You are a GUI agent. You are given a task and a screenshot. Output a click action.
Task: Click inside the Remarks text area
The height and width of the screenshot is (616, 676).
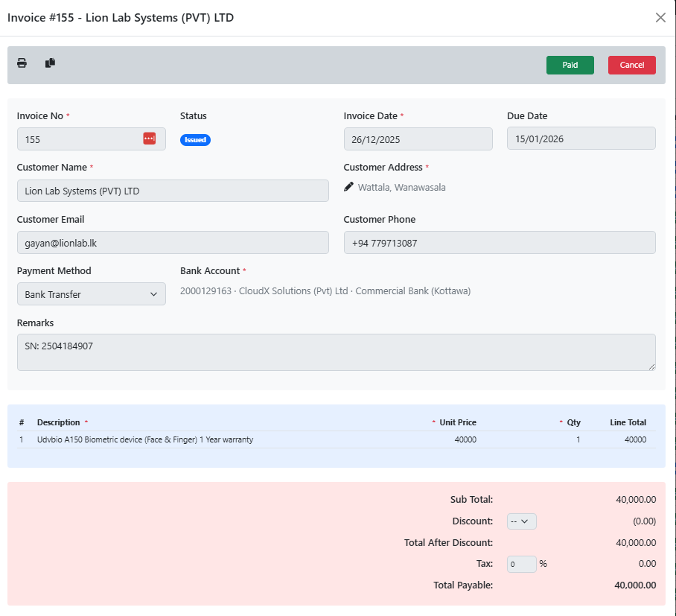pyautogui.click(x=335, y=351)
